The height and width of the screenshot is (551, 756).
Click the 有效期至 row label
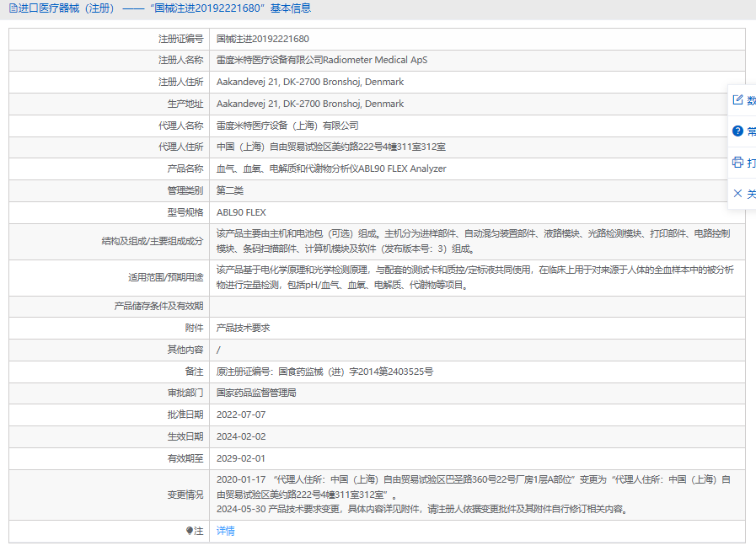(x=185, y=458)
